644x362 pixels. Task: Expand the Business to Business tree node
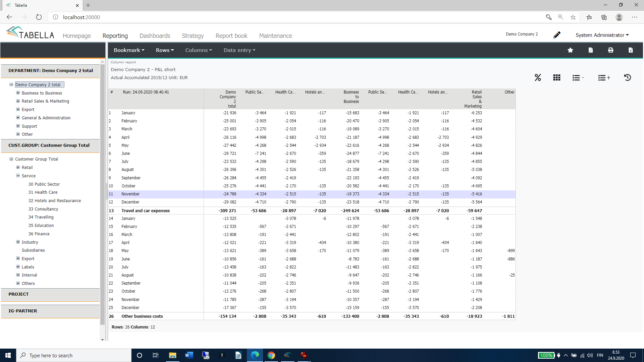[x=18, y=93]
